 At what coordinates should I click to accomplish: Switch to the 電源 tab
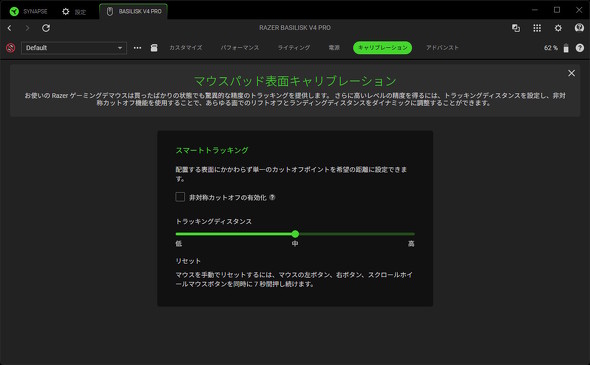tap(334, 48)
